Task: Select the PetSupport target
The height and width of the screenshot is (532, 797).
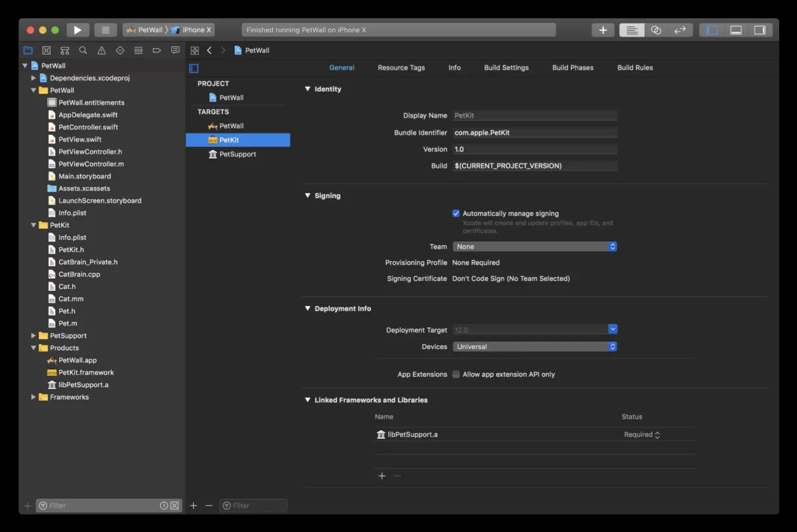Action: [x=238, y=154]
